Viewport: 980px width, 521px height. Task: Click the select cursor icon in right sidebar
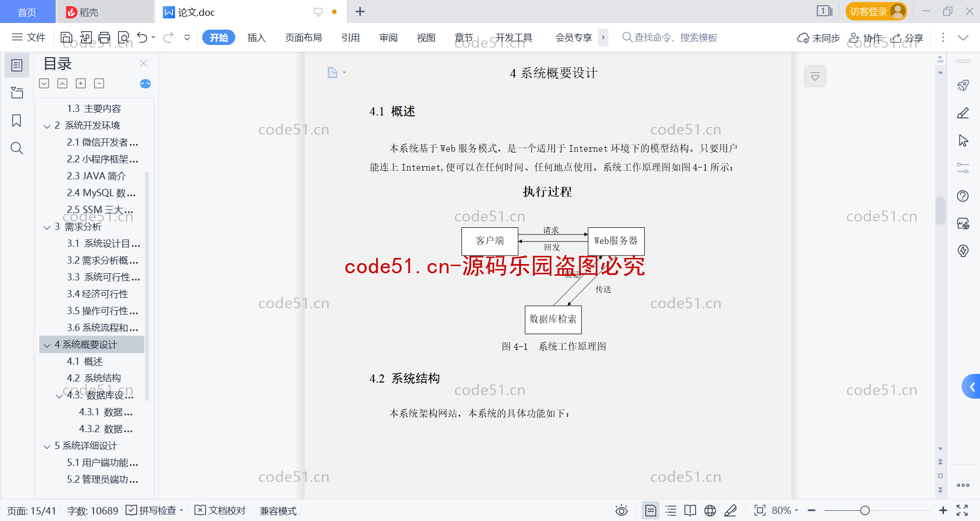tap(963, 140)
